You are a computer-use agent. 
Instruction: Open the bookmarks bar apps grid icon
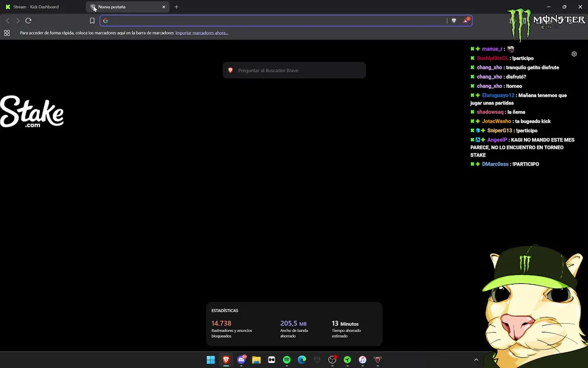pos(7,33)
